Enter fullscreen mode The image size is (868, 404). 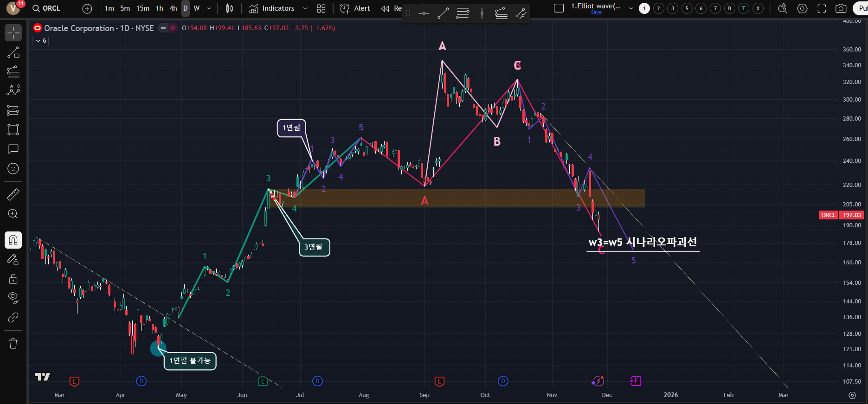[822, 8]
